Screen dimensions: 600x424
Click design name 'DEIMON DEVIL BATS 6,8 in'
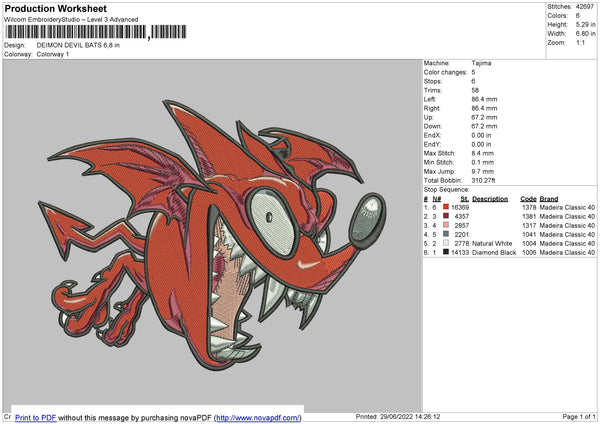(78, 45)
